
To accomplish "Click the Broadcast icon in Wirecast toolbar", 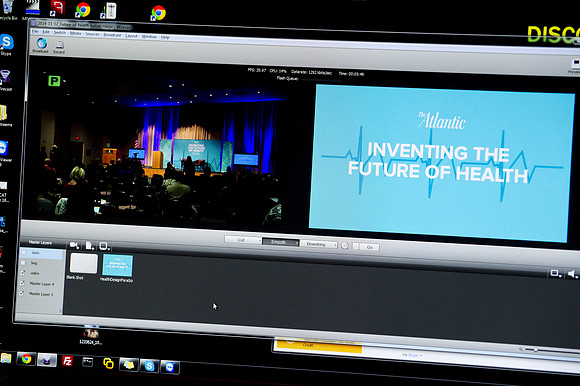I will [41, 45].
